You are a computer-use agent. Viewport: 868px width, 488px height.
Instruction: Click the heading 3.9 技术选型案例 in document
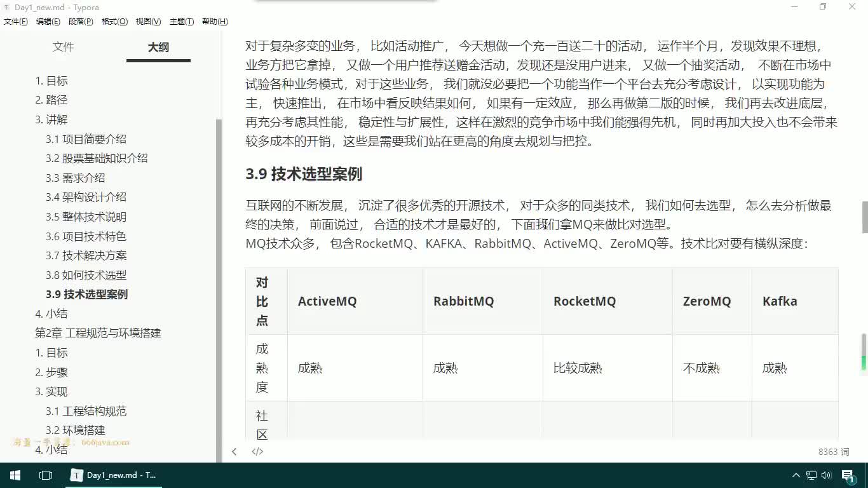point(304,174)
